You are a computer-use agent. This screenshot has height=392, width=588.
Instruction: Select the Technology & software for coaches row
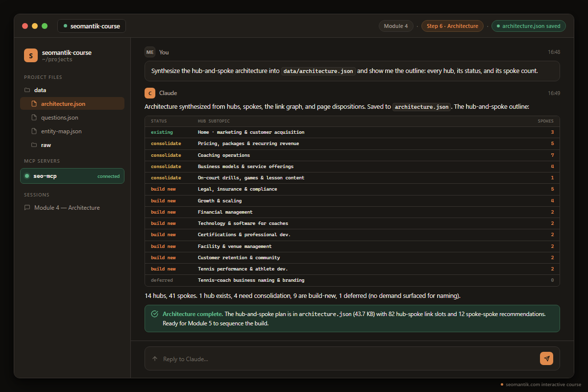pos(352,223)
